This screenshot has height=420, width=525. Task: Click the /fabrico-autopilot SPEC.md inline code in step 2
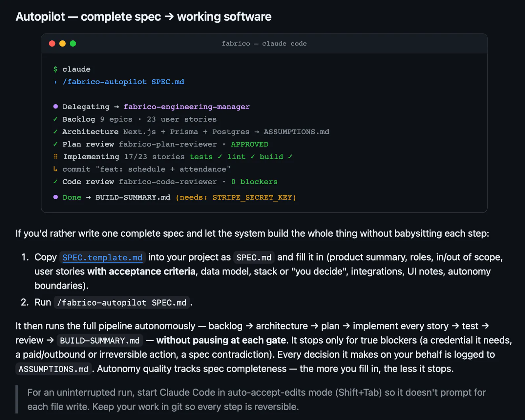click(122, 302)
